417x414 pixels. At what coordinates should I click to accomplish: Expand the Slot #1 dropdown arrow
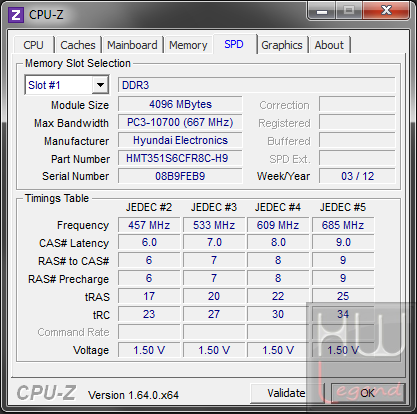pos(100,85)
